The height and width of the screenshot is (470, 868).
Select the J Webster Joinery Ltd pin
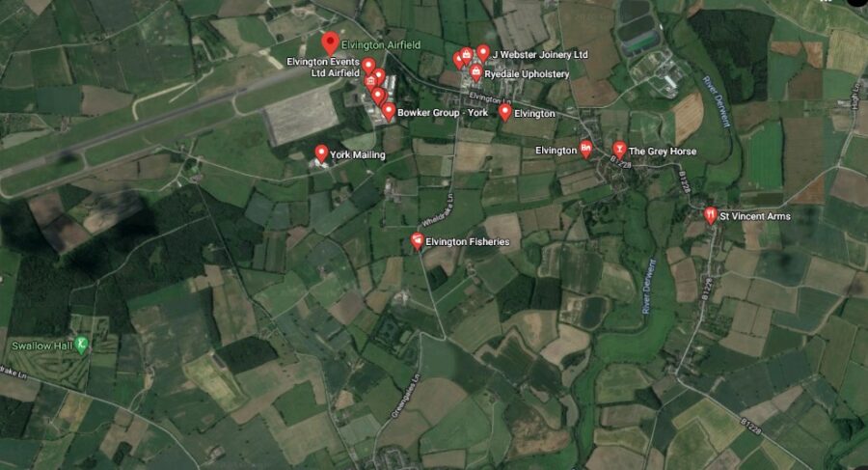coord(483,53)
